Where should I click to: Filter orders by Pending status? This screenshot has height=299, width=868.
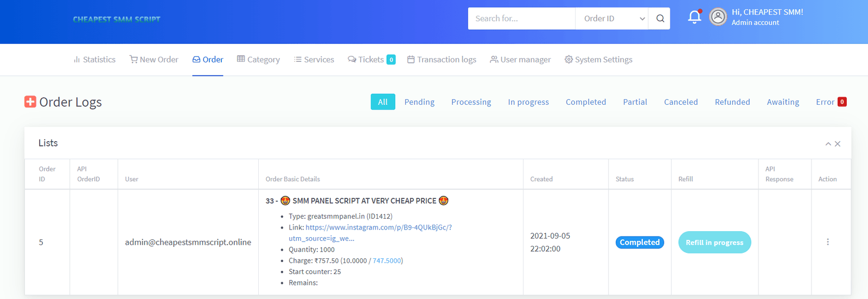tap(419, 102)
